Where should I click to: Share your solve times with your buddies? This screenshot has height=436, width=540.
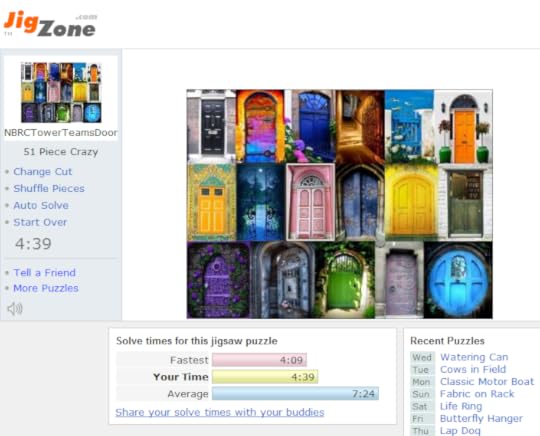point(220,412)
